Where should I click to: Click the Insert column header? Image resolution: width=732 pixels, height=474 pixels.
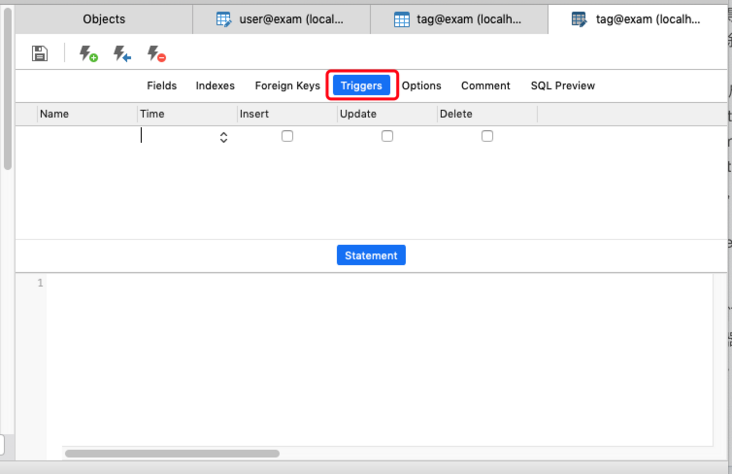[287, 114]
